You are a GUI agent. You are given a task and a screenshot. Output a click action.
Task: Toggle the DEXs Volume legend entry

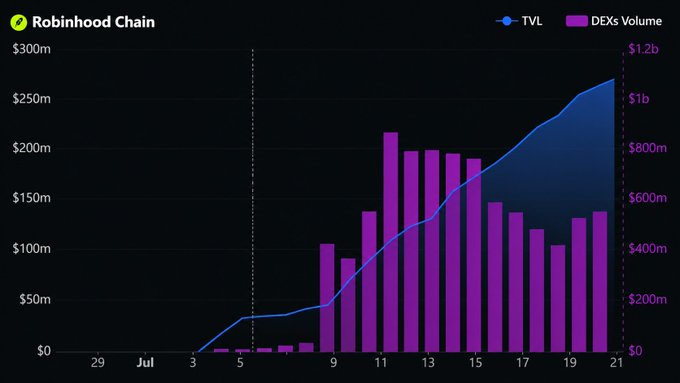[614, 21]
